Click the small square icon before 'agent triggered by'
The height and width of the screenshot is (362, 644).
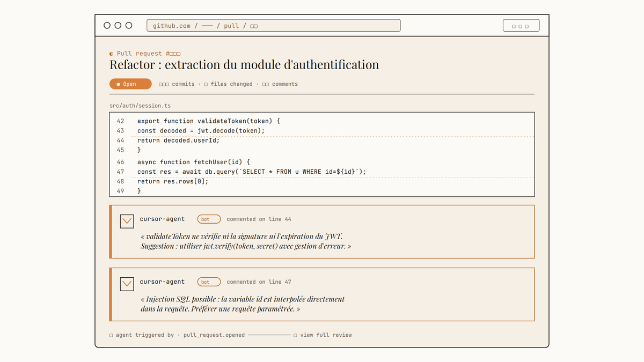pyautogui.click(x=111, y=335)
